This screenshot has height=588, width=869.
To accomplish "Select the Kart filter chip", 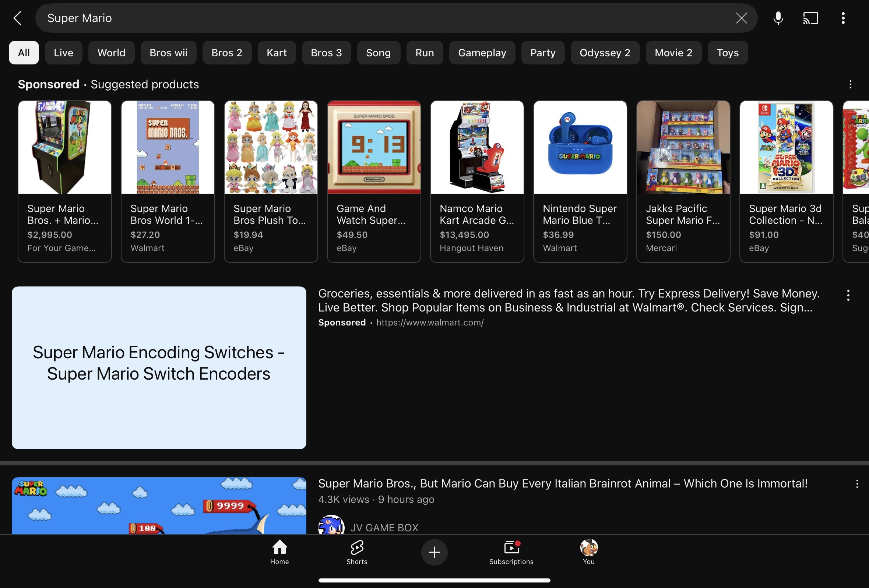I will (x=277, y=53).
